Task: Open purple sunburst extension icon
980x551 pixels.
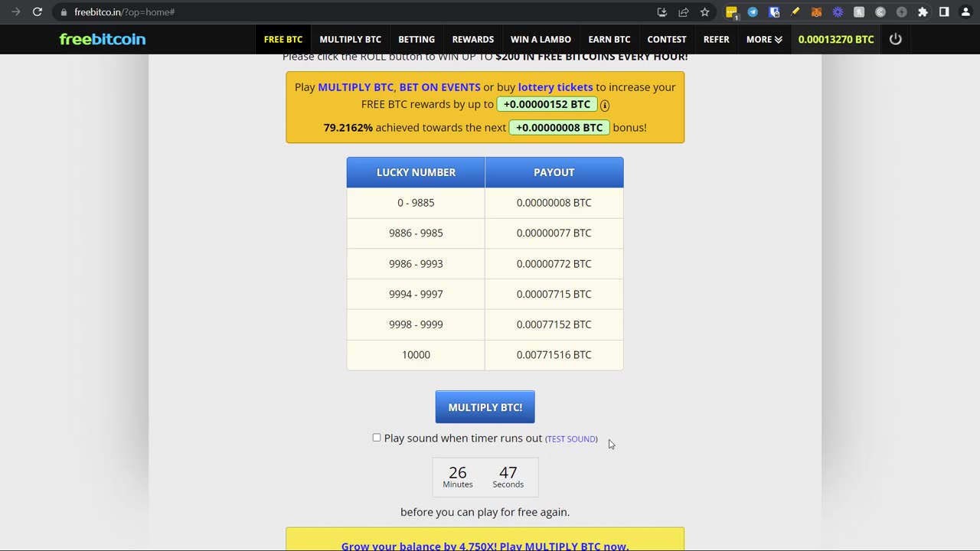Action: coord(838,12)
